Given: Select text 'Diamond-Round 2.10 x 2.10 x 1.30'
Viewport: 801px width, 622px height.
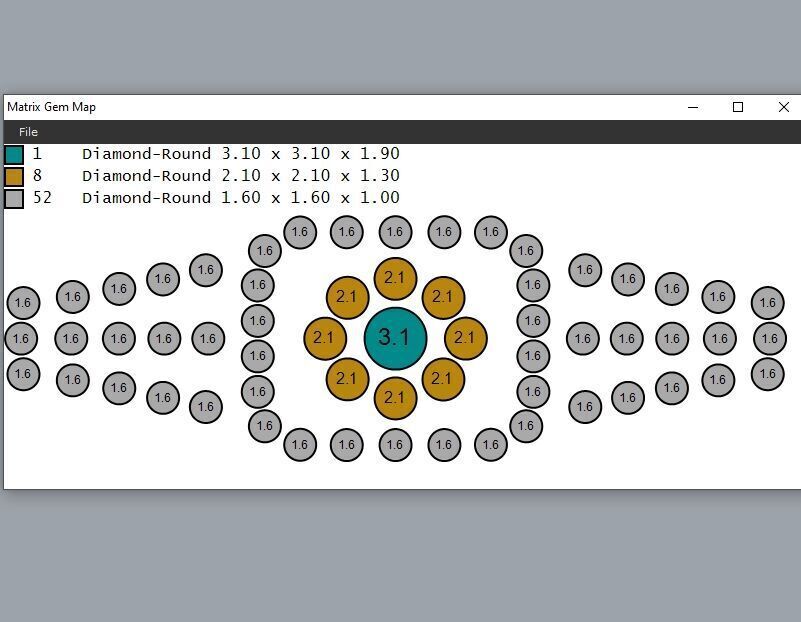Looking at the screenshot, I should tap(241, 176).
